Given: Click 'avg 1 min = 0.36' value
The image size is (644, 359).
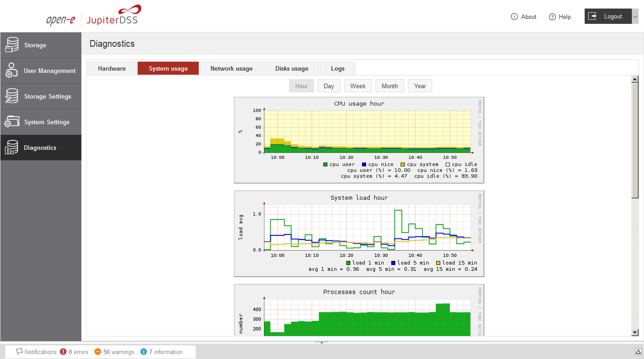Looking at the screenshot, I should point(334,269).
